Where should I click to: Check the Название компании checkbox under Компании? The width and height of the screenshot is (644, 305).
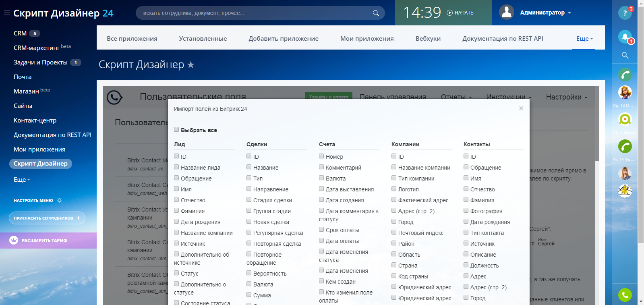click(x=394, y=167)
